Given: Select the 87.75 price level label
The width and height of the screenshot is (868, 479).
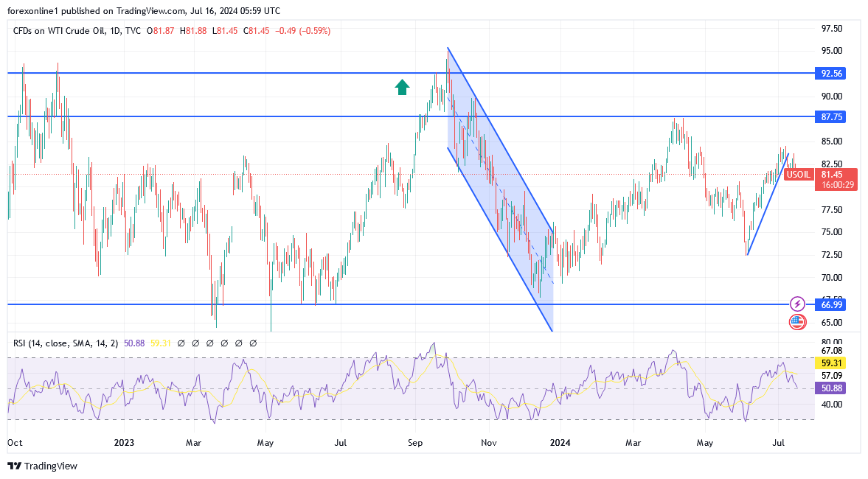Looking at the screenshot, I should tap(831, 116).
